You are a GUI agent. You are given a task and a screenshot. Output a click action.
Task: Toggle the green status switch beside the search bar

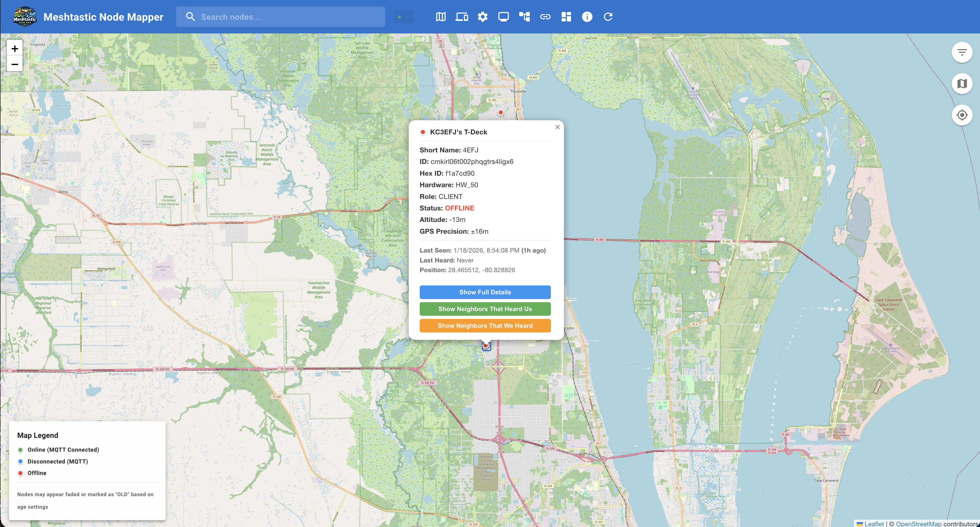[x=403, y=17]
